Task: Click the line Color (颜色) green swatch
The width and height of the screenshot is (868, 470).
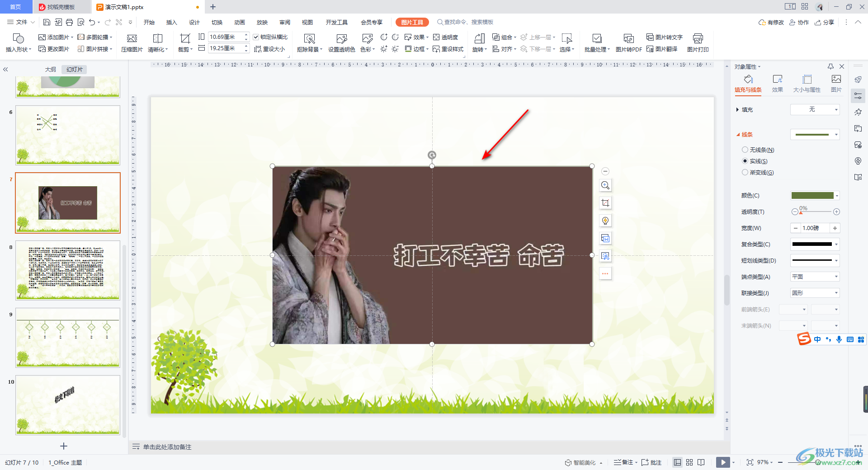Action: tap(812, 195)
